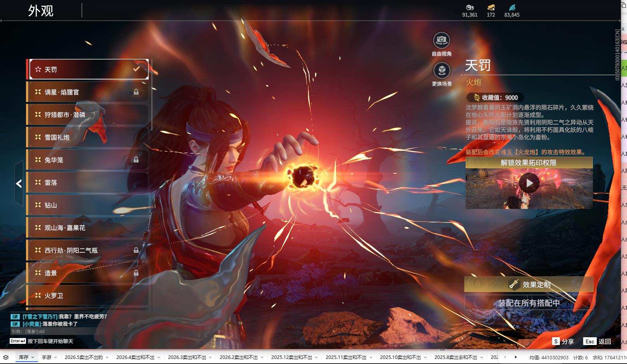Select the 西行劫·阴阳二气瓶 skin entry

point(88,250)
